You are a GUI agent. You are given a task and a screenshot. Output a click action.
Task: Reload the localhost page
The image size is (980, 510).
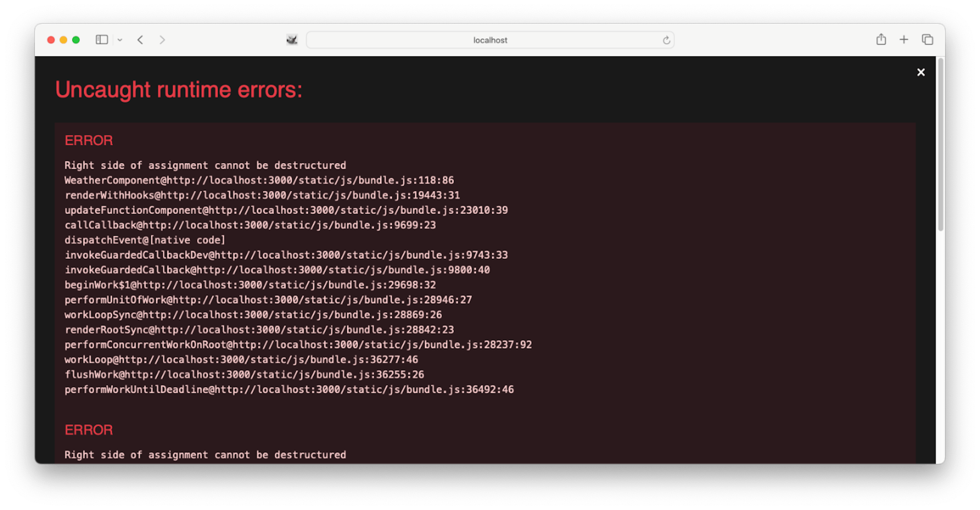666,40
